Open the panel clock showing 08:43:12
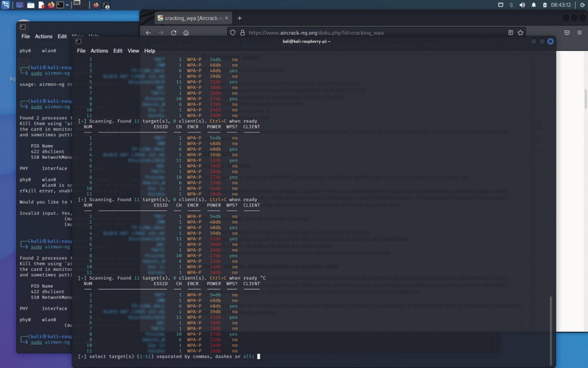The image size is (588, 368). click(x=562, y=5)
